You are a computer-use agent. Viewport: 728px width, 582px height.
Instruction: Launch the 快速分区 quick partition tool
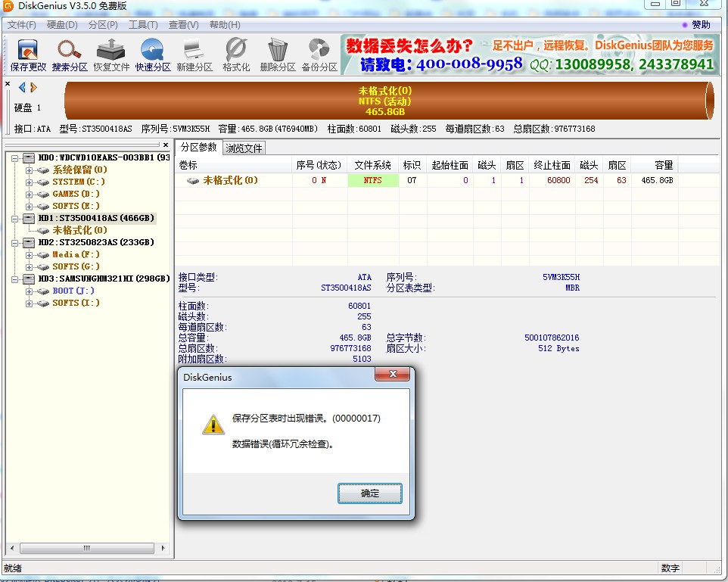point(153,55)
